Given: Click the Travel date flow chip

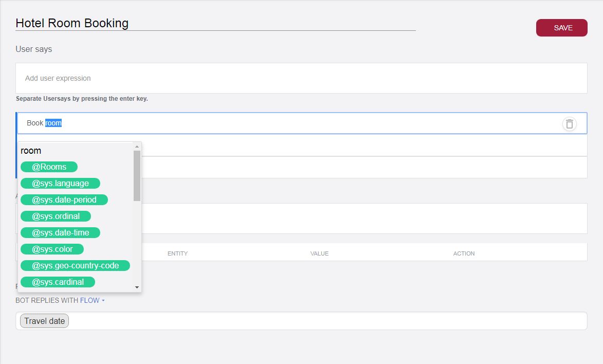Looking at the screenshot, I should tap(44, 321).
